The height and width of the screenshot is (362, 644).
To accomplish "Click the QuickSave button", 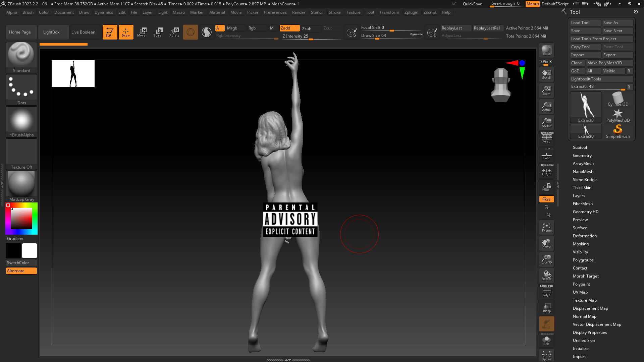I will (472, 4).
